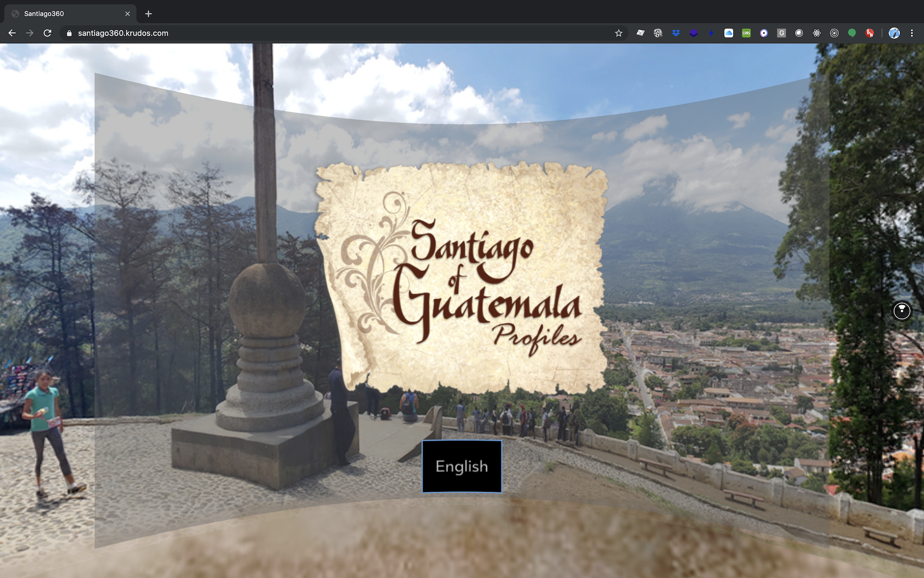
Task: Click the purple stacked layers extension
Action: (x=693, y=33)
